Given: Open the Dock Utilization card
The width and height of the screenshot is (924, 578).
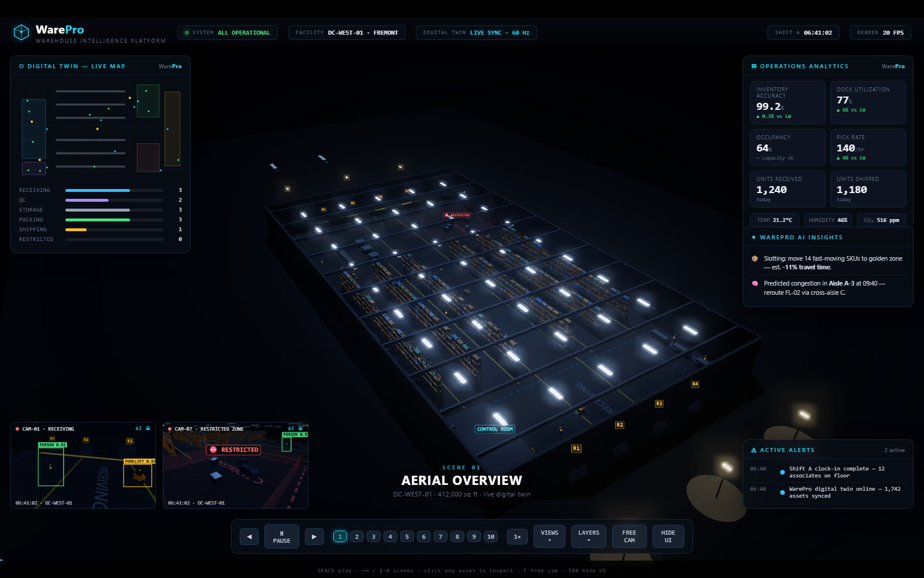Looking at the screenshot, I should point(868,102).
